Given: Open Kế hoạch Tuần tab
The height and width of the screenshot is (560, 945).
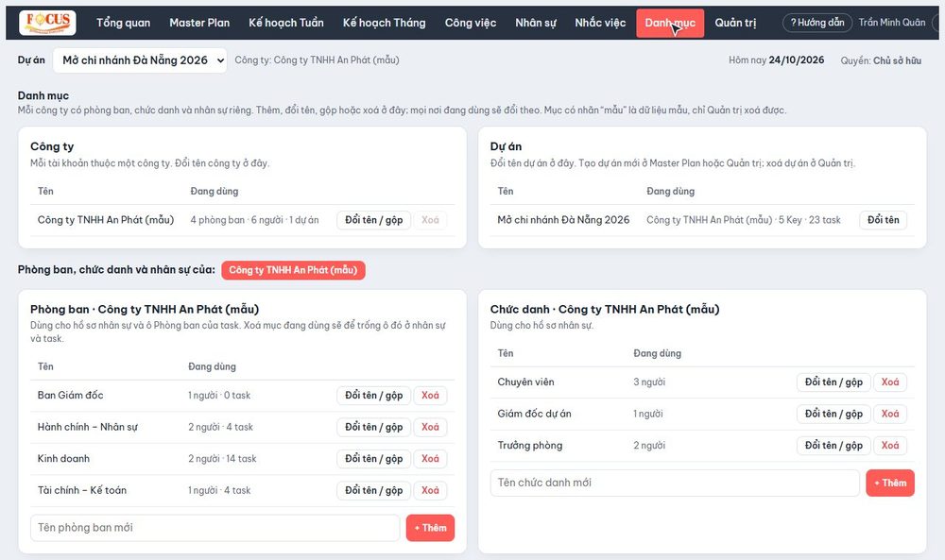Looking at the screenshot, I should [286, 23].
